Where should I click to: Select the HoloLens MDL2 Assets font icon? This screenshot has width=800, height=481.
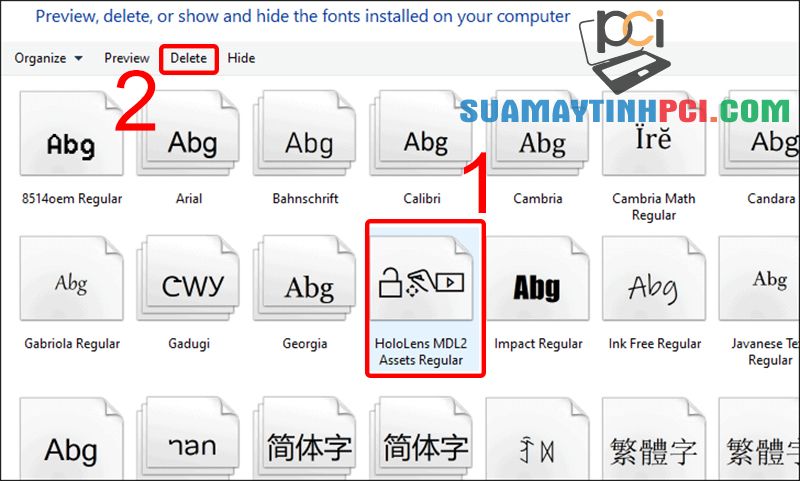tap(421, 279)
